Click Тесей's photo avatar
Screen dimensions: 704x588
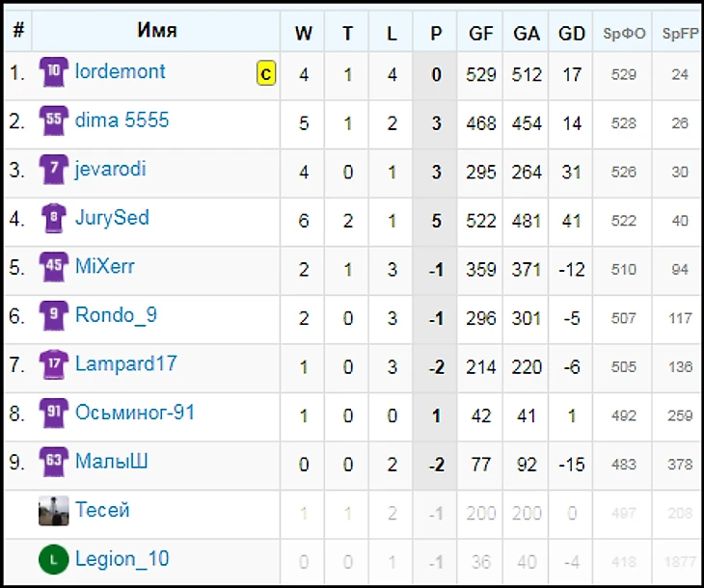point(54,511)
